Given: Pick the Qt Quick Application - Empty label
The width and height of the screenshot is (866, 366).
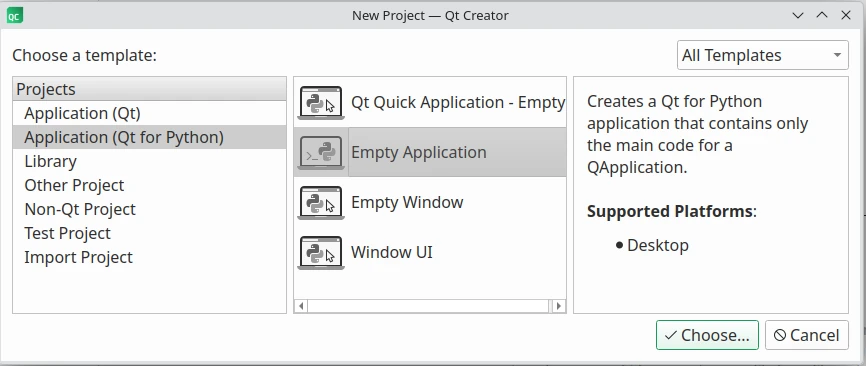Looking at the screenshot, I should (458, 103).
